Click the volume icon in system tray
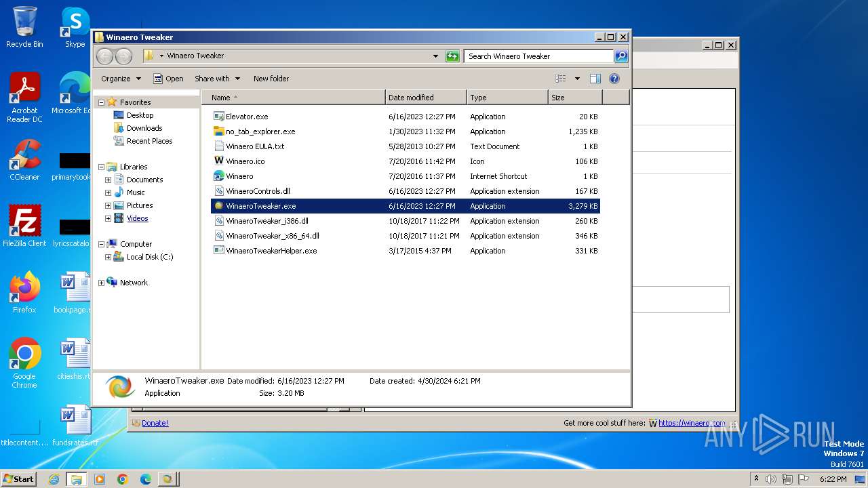This screenshot has height=488, width=868. pos(770,479)
